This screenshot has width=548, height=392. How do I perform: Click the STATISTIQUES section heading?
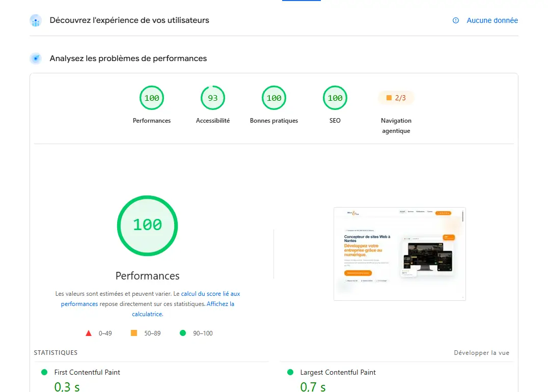click(x=56, y=353)
